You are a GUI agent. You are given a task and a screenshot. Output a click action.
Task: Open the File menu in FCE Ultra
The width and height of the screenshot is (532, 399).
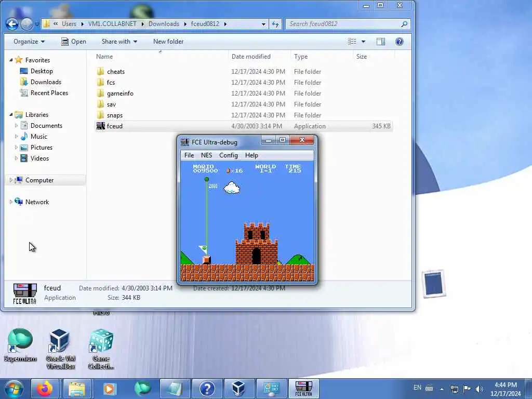(189, 155)
